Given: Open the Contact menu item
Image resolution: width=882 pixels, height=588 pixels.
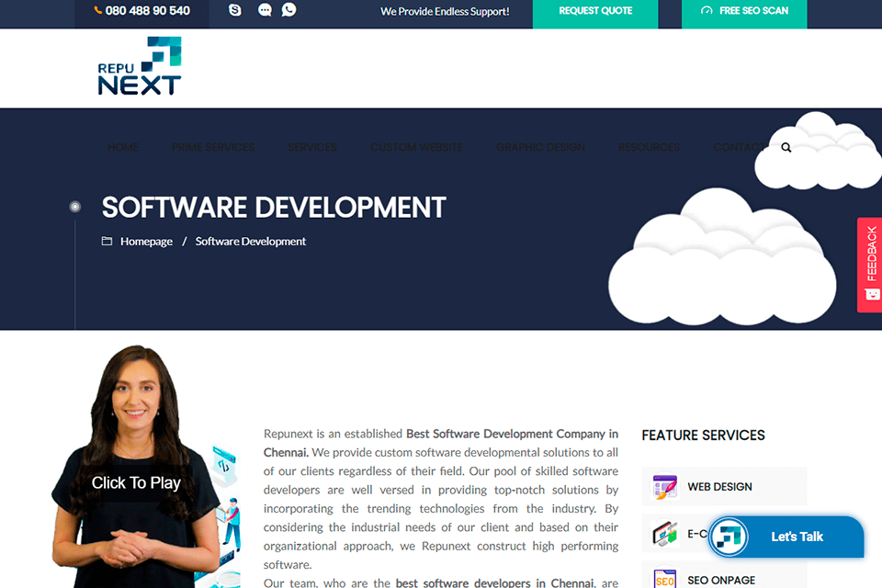Looking at the screenshot, I should point(739,147).
